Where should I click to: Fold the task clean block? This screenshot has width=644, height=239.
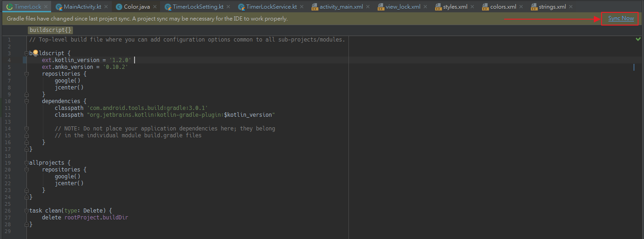point(26,211)
